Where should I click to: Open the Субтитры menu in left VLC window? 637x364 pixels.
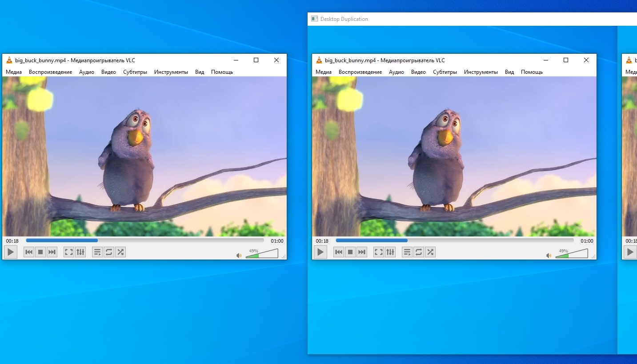135,72
